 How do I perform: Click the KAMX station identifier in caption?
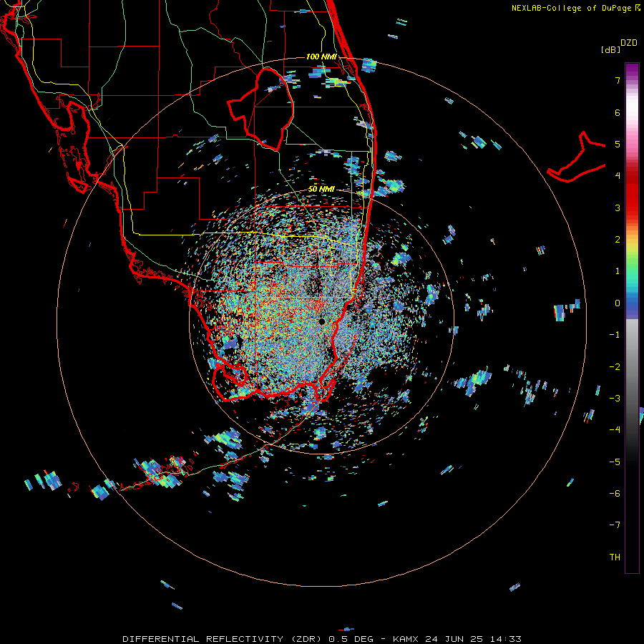(405, 639)
